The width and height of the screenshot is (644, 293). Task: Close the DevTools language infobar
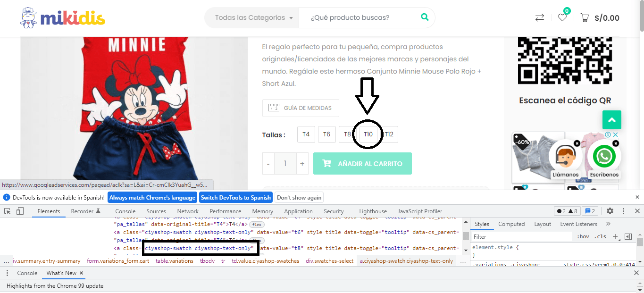click(x=637, y=197)
